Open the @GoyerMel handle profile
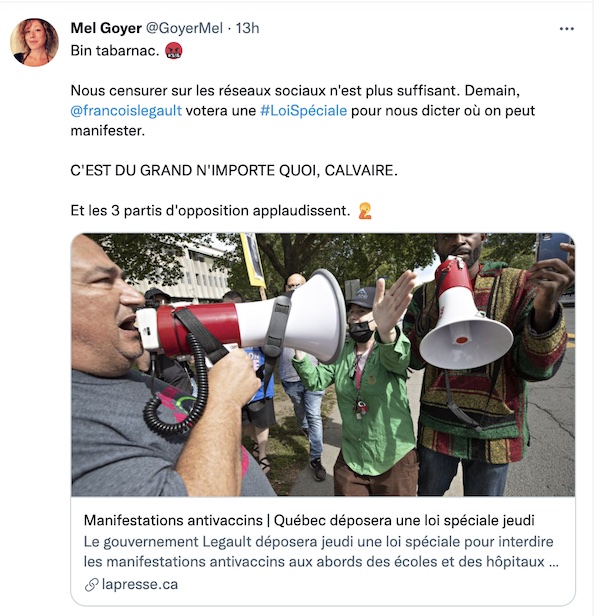 point(184,28)
